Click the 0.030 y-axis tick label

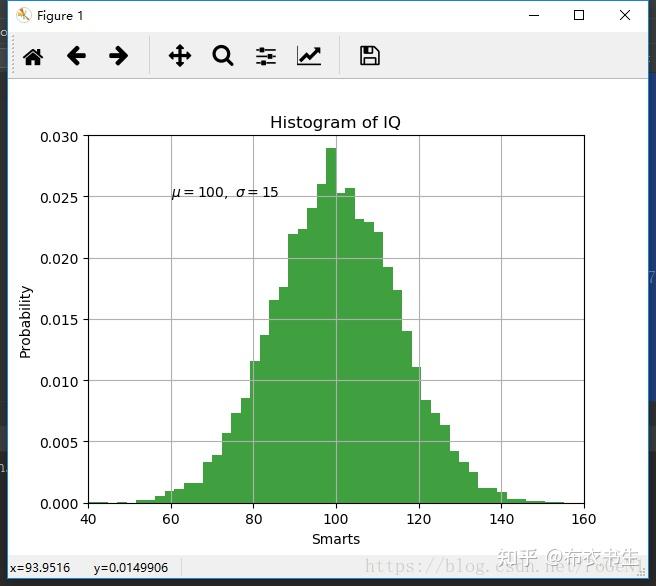pos(59,137)
